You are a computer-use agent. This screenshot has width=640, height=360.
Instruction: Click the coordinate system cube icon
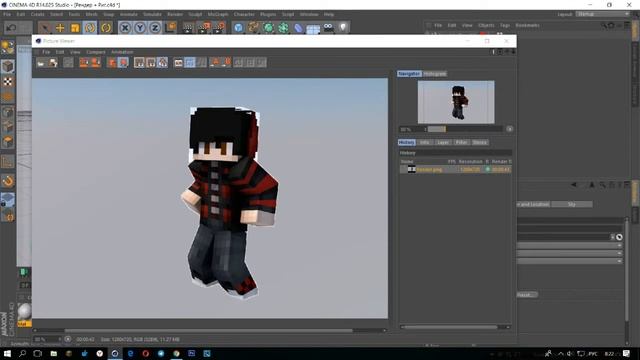click(x=171, y=27)
